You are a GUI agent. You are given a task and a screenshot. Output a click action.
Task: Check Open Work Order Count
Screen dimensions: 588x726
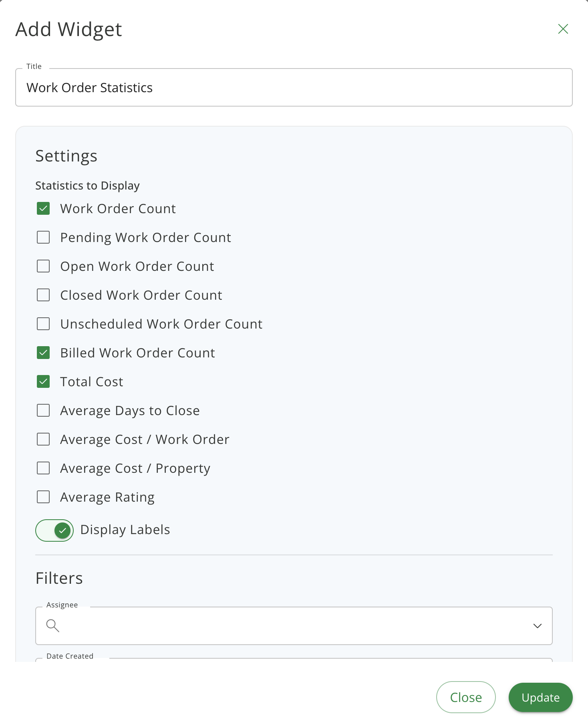(43, 266)
